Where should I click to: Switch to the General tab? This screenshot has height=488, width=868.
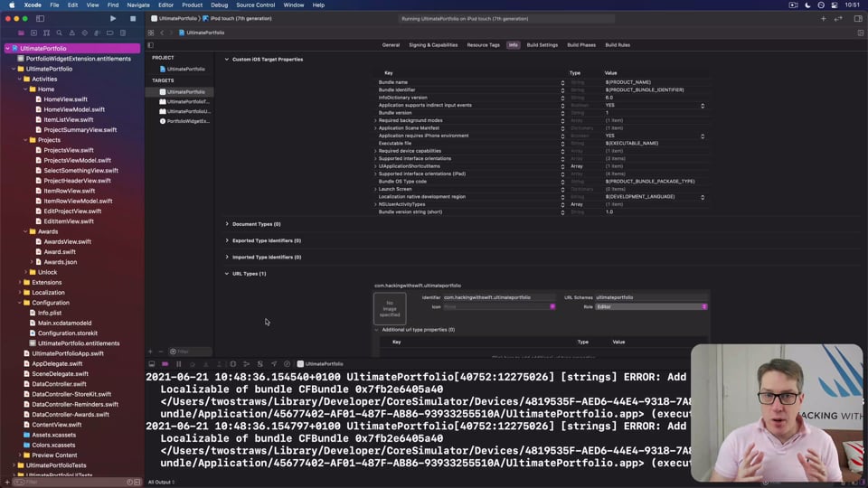pos(391,45)
